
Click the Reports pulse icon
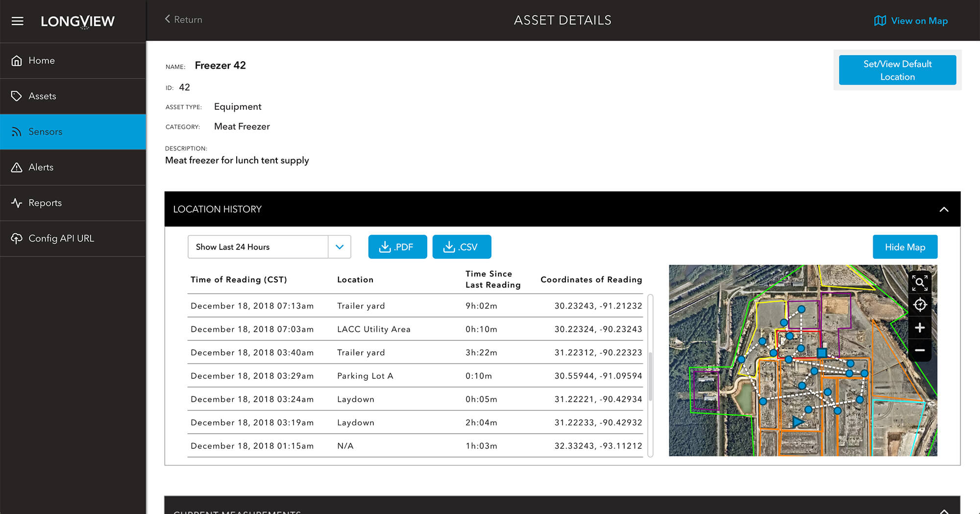17,203
